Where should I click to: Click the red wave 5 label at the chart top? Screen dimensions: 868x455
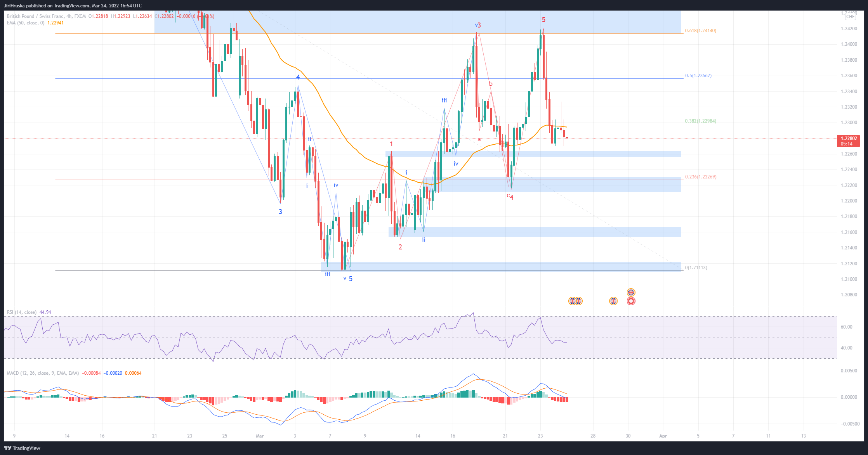click(x=543, y=20)
